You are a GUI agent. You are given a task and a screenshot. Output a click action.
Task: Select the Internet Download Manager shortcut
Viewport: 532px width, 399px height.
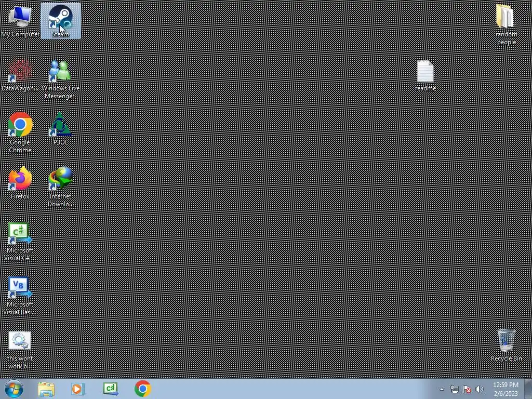click(61, 187)
